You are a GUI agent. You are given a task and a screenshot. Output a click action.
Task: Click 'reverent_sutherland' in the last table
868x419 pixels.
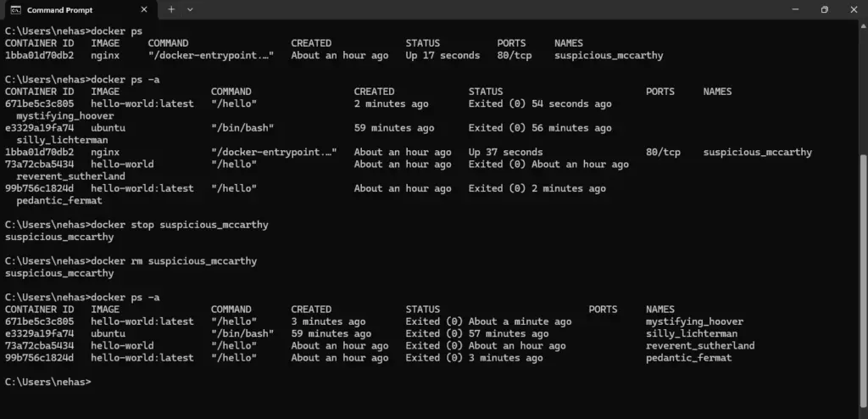[x=699, y=346]
